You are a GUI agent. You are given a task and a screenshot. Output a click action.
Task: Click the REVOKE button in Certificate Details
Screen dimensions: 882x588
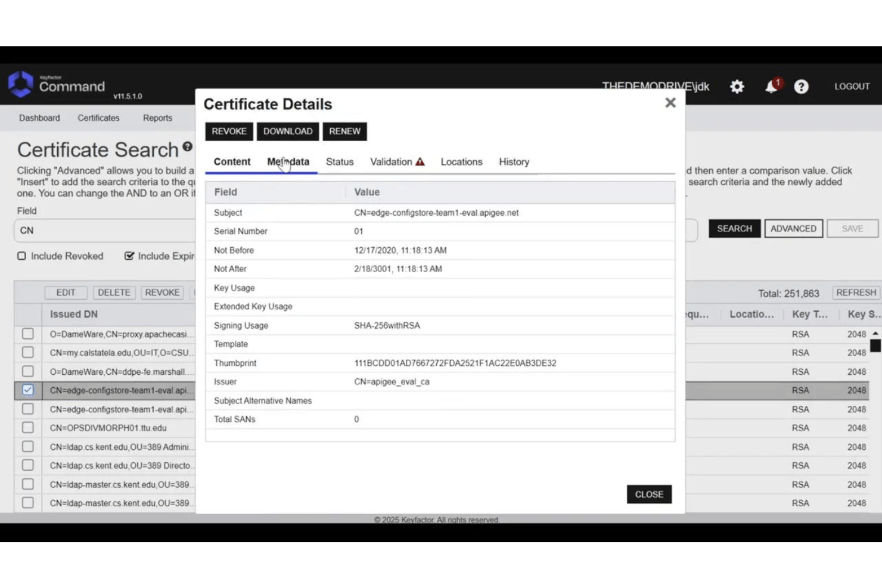click(229, 131)
